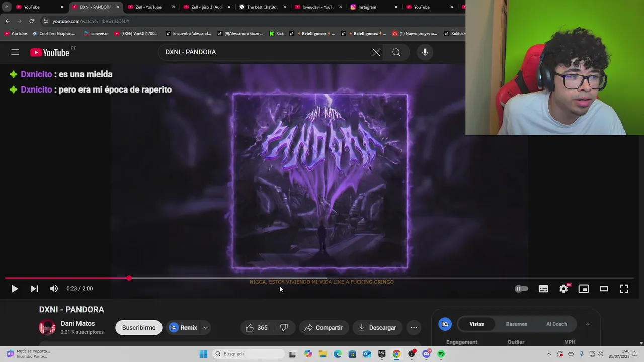Open Dani Matos channel avatar
This screenshot has height=362, width=644.
(47, 328)
